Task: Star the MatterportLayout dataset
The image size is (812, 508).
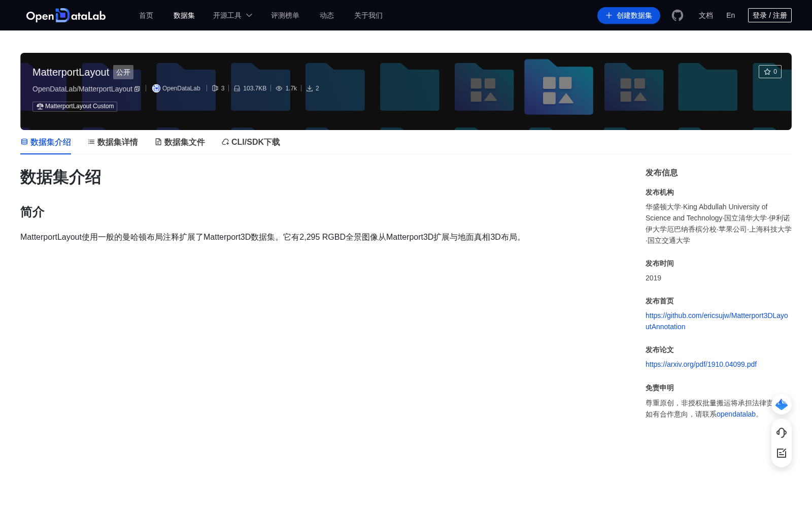Action: click(770, 72)
